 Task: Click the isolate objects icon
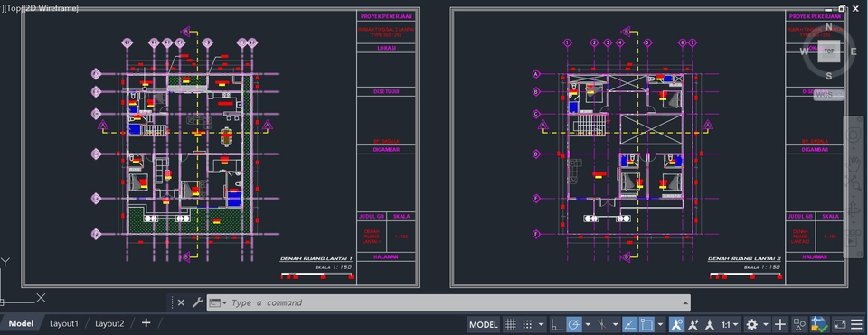pyautogui.click(x=799, y=324)
